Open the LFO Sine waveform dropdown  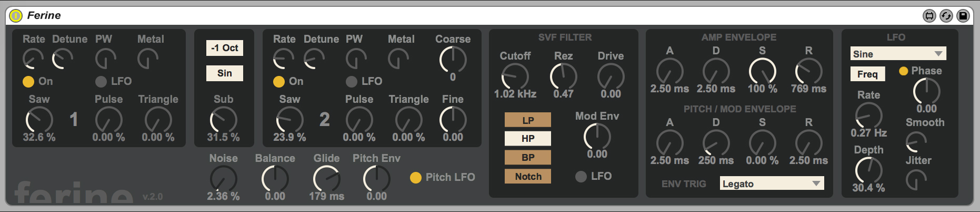[898, 54]
